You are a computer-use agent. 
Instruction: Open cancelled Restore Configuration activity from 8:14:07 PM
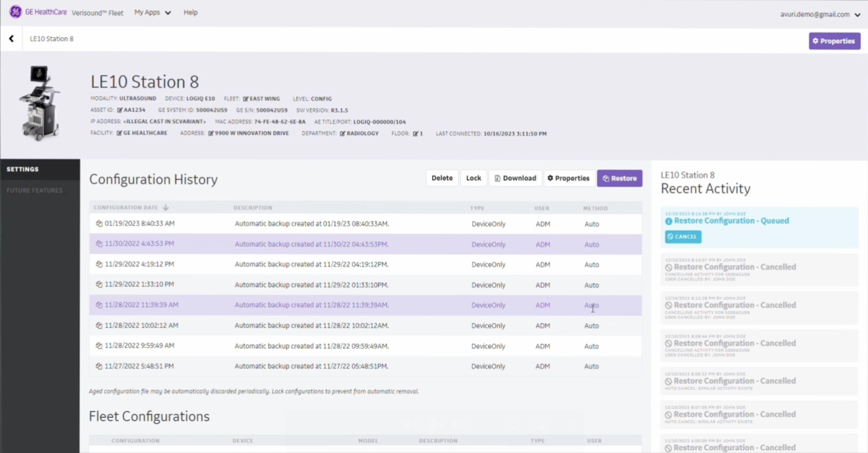click(759, 269)
